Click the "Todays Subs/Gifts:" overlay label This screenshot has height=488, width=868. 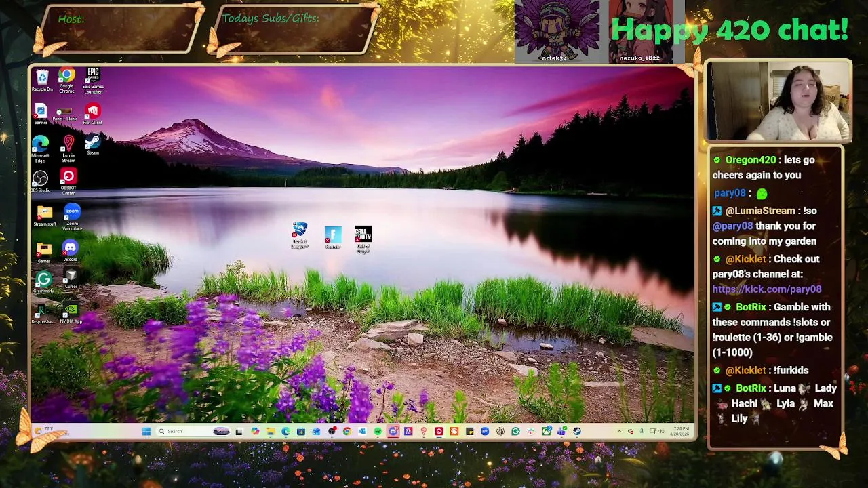(271, 18)
